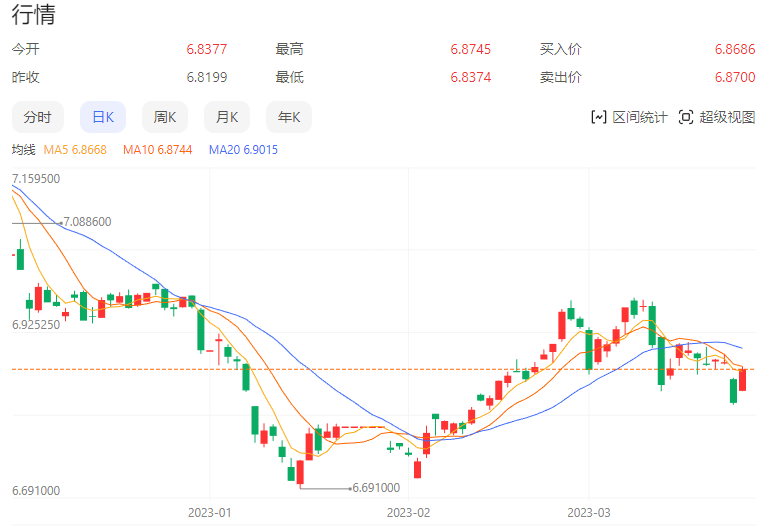Click the 2023-01 date axis label
The image size is (772, 527).
210,512
